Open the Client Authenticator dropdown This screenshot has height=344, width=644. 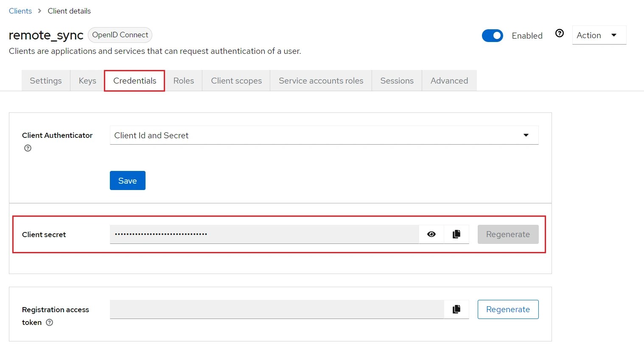pyautogui.click(x=324, y=135)
